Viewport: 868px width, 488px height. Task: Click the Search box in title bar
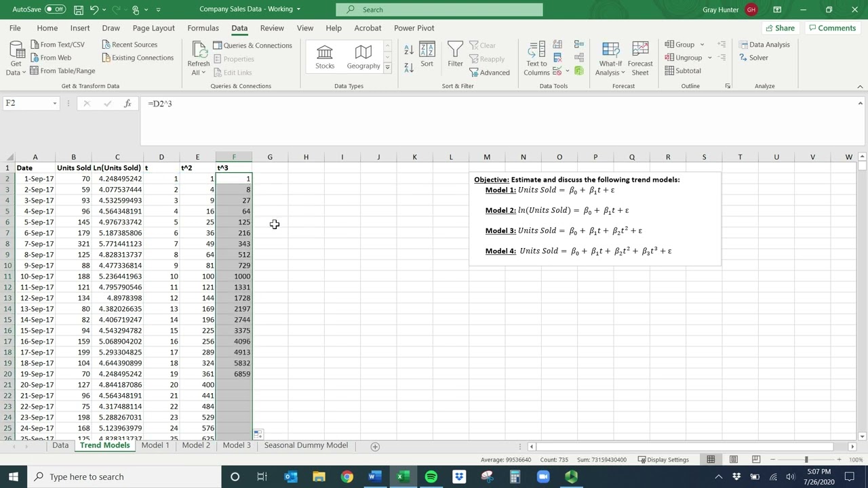439,9
